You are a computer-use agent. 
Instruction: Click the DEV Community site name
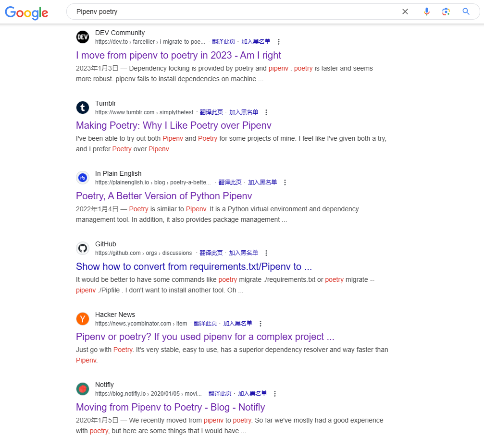pyautogui.click(x=120, y=33)
